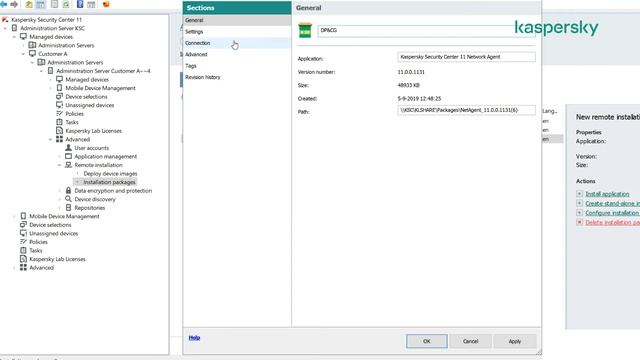Click the Back arrow in the toolbar
640x360 pixels.
(x=4, y=4)
